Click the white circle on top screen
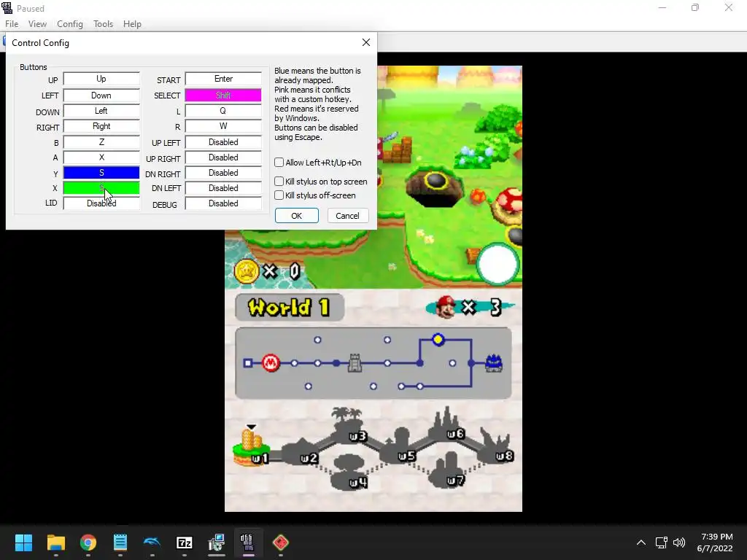Screen dimensions: 747x560 click(x=498, y=264)
